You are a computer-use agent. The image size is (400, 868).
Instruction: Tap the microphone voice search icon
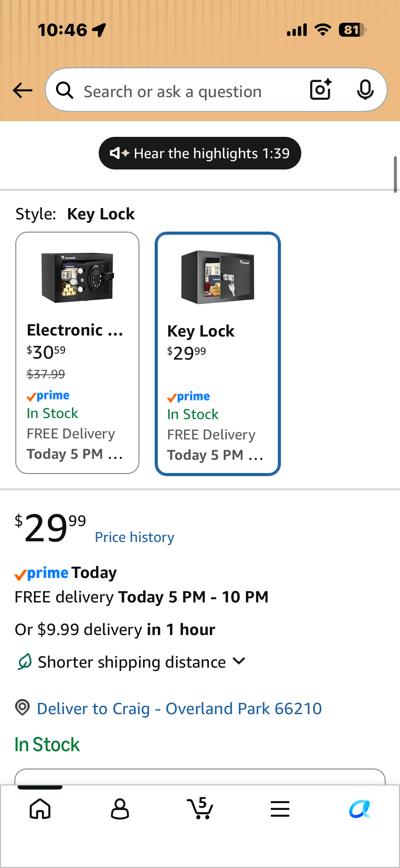coord(365,90)
